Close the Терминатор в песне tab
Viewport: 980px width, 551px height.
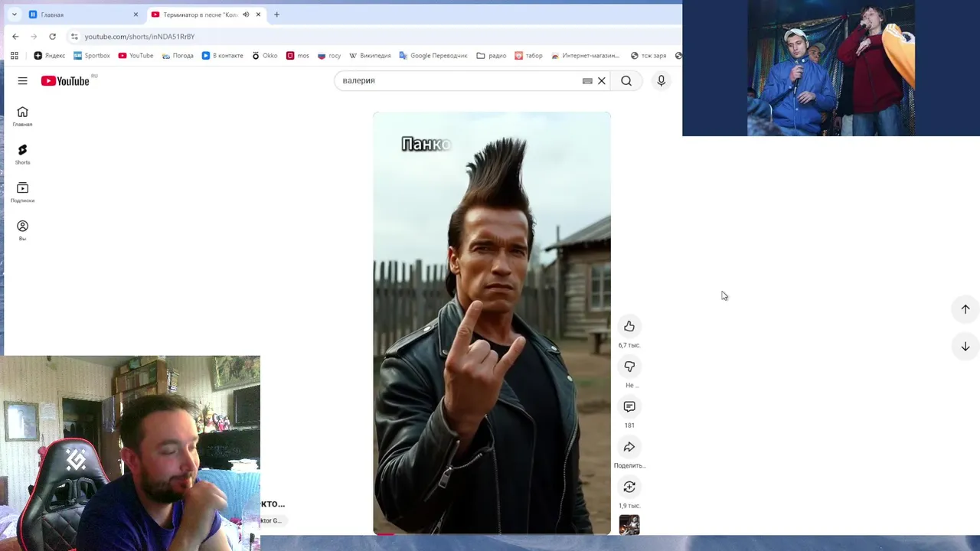coord(258,15)
